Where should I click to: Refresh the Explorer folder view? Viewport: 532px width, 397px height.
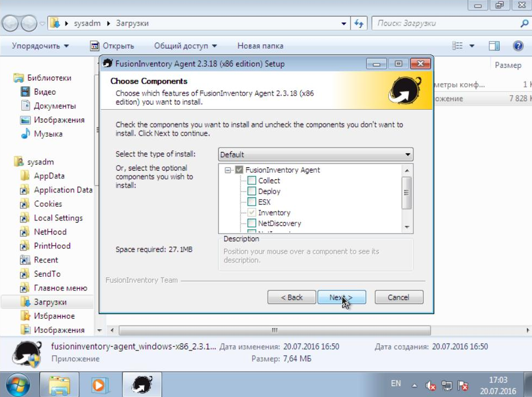[359, 24]
